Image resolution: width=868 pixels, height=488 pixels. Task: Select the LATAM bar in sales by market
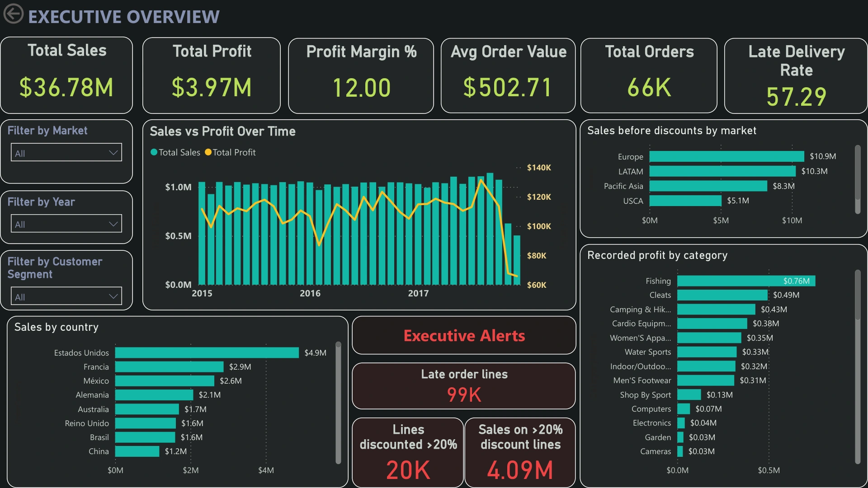pos(722,171)
